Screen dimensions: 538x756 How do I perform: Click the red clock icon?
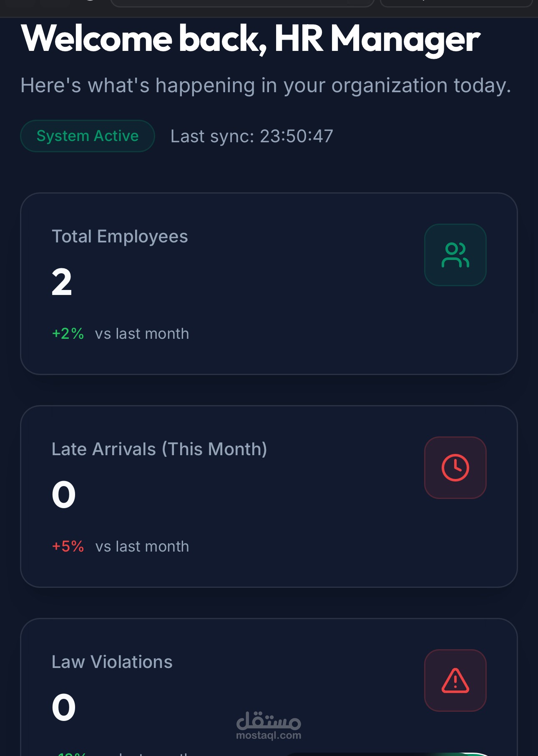pyautogui.click(x=455, y=468)
